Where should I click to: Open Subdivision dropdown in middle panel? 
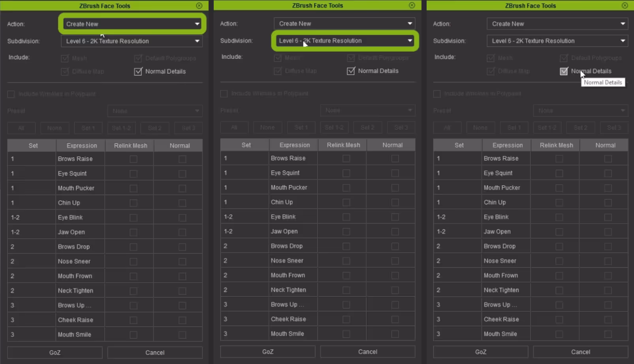pyautogui.click(x=344, y=41)
